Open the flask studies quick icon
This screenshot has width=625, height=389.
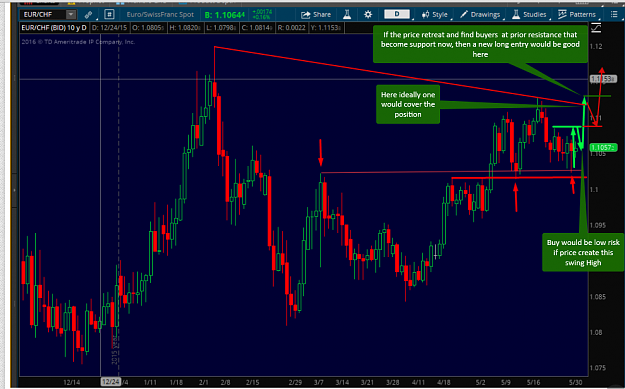tap(347, 15)
